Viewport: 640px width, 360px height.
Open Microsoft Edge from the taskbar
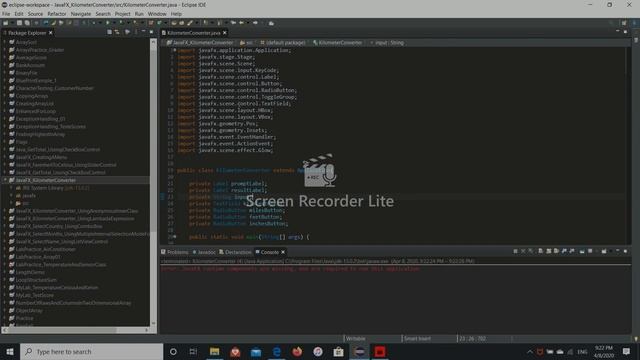tap(277, 351)
